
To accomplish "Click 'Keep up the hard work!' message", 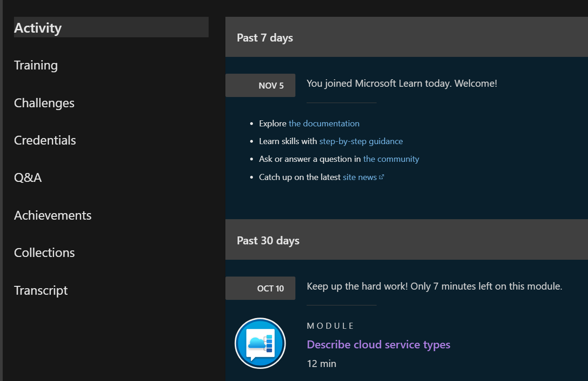I will [x=434, y=286].
